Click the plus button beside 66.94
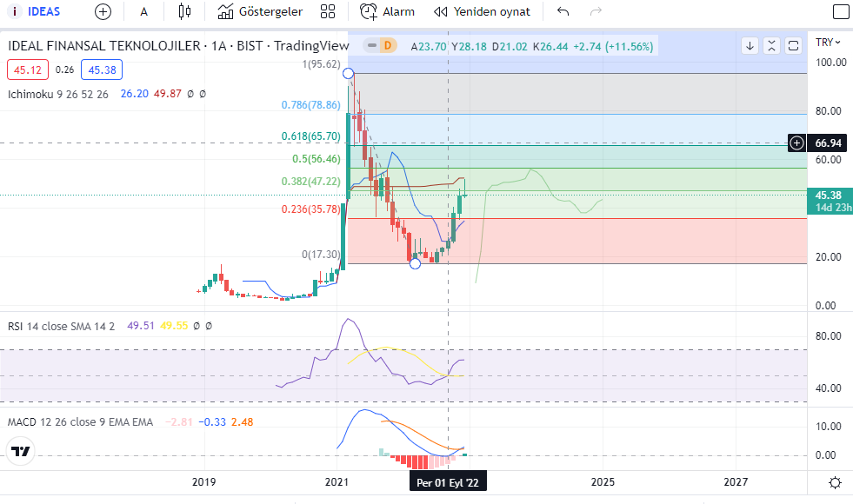The image size is (853, 504). [796, 143]
